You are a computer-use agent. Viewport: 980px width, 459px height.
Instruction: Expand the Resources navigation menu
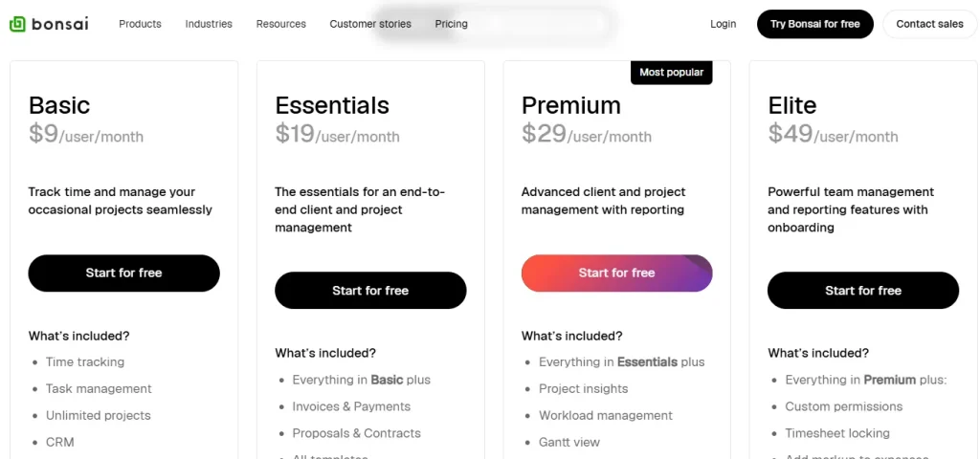click(281, 24)
